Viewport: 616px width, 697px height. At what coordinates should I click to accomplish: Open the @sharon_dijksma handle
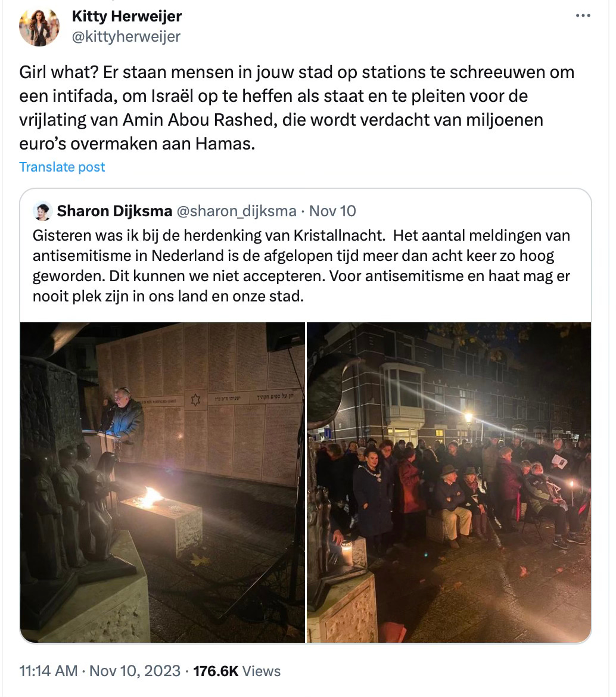(x=237, y=211)
